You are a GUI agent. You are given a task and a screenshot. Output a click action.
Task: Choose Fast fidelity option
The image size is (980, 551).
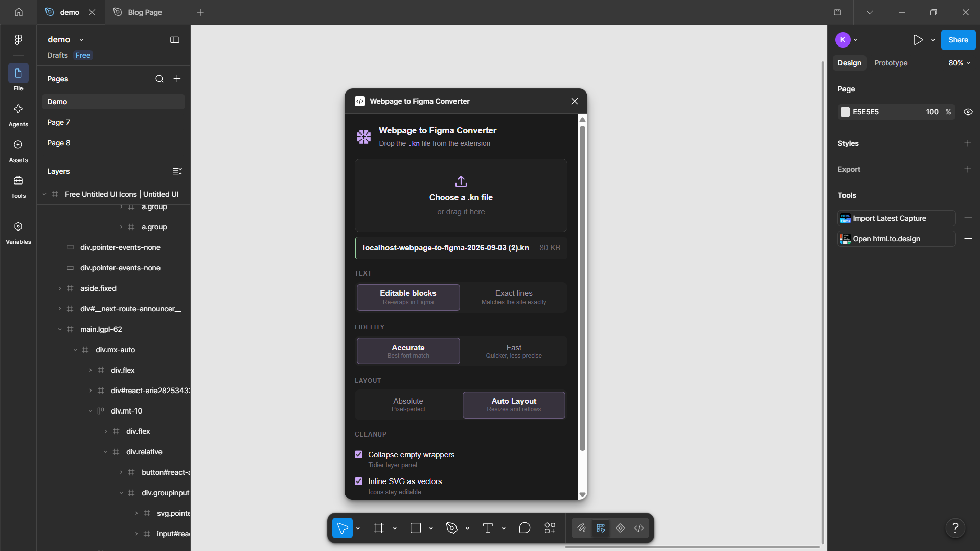coord(514,351)
